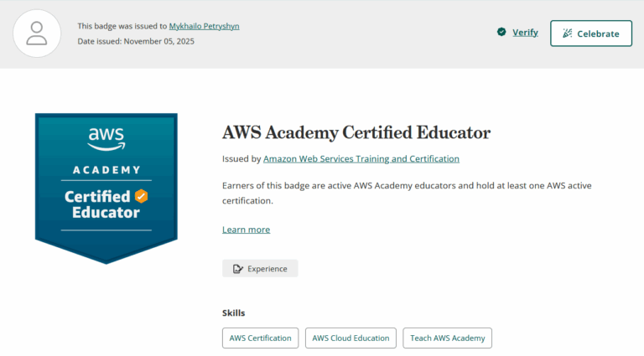Click the Learn more link
The width and height of the screenshot is (644, 356).
point(246,230)
